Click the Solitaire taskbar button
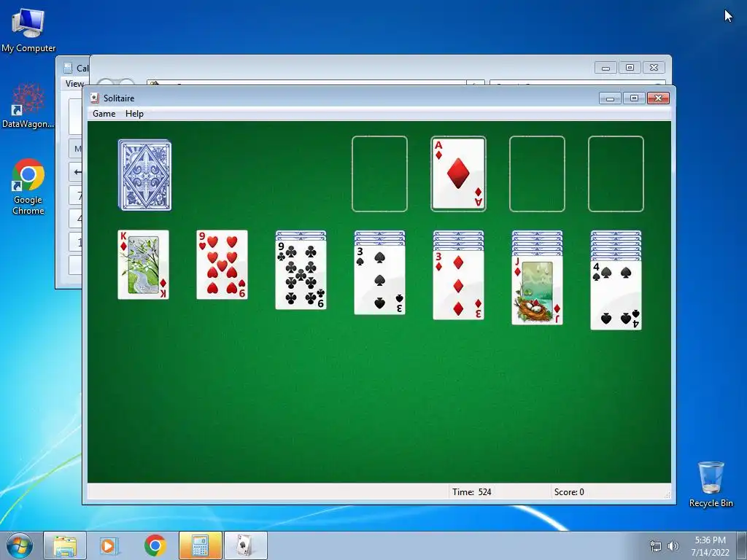 (x=245, y=545)
